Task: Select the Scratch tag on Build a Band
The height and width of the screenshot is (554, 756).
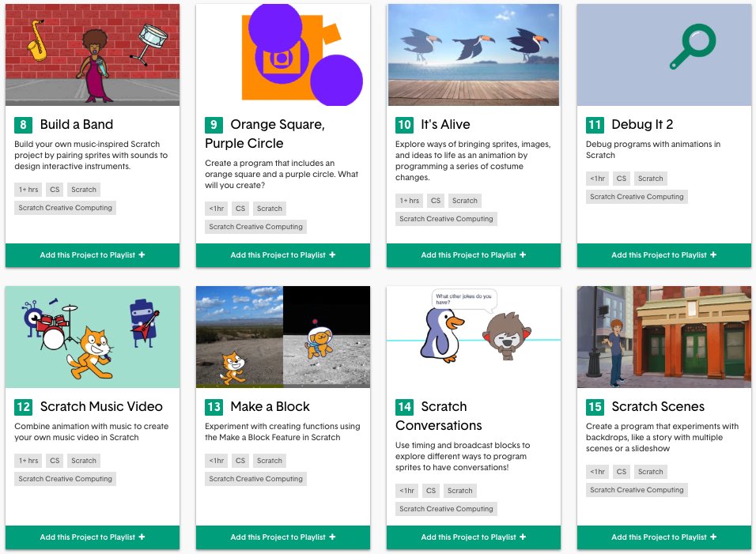Action: (x=84, y=190)
